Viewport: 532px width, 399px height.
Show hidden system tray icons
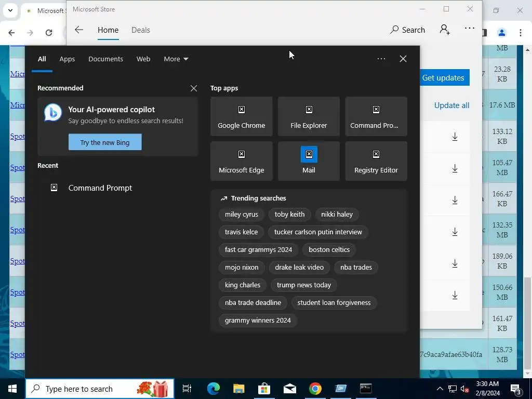440,389
